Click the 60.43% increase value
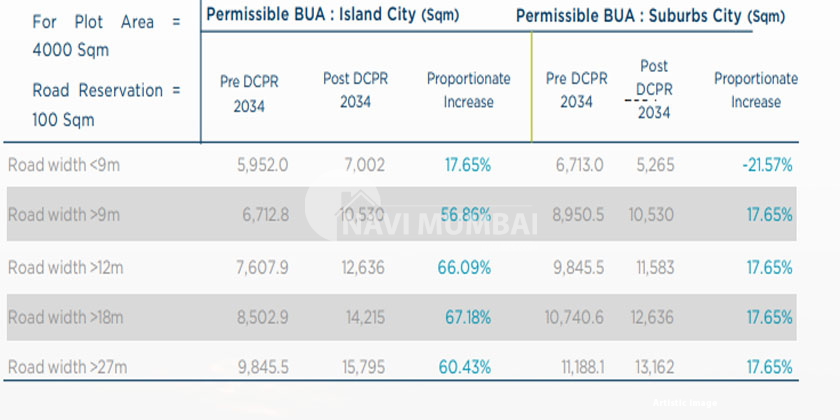This screenshot has width=840, height=420. click(x=464, y=367)
